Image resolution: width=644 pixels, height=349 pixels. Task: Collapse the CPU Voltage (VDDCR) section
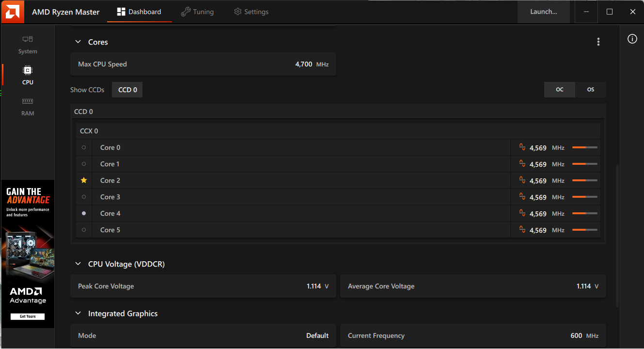click(x=78, y=264)
